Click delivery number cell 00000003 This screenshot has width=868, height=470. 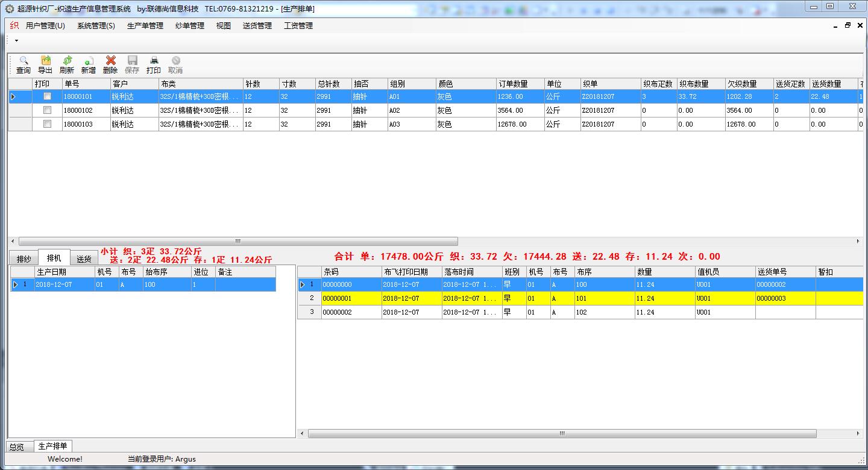[785, 298]
